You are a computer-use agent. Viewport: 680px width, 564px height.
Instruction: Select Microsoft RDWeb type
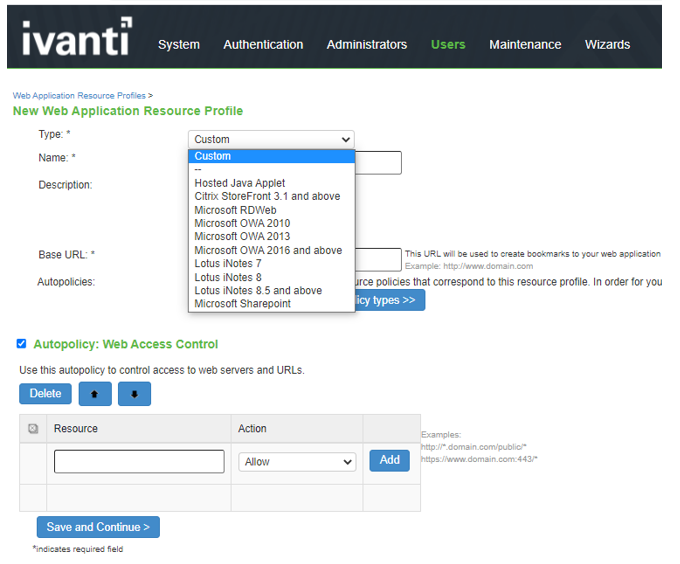coord(271,210)
